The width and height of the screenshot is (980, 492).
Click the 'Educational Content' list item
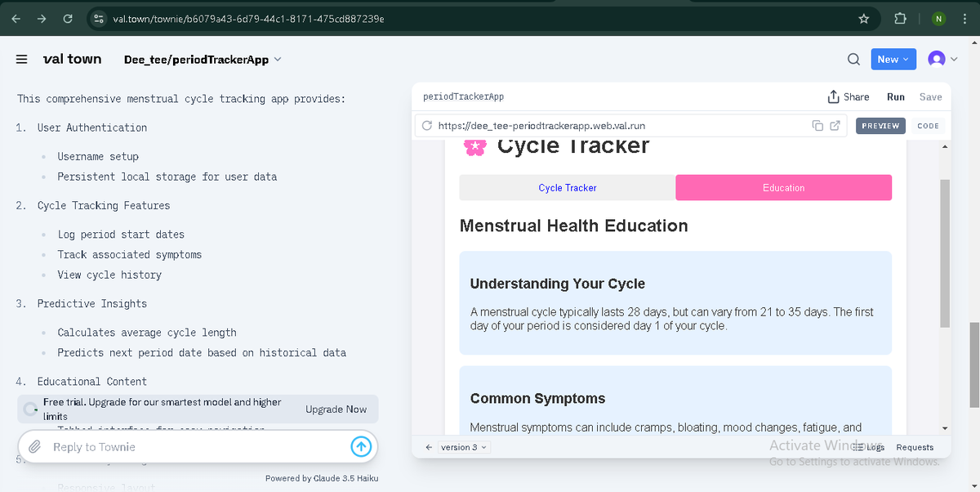tap(92, 381)
